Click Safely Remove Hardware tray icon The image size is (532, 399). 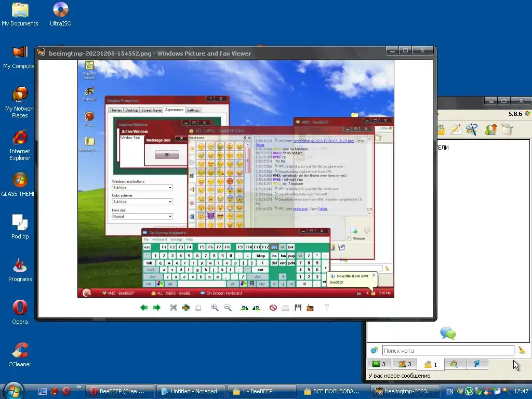478,391
